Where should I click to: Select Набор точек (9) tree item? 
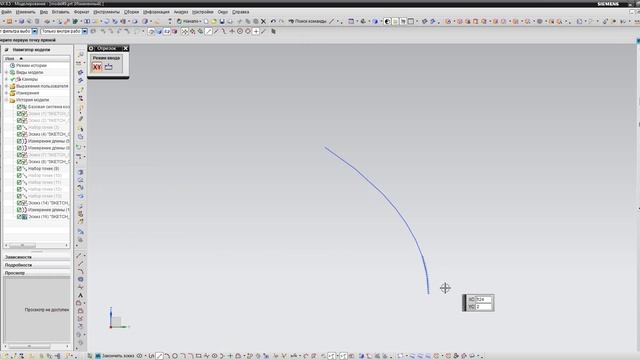tap(43, 169)
